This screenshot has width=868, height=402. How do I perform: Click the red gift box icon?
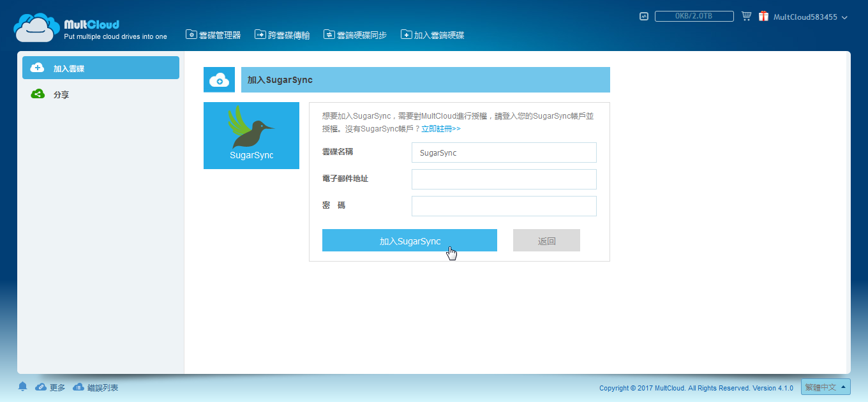pyautogui.click(x=763, y=17)
